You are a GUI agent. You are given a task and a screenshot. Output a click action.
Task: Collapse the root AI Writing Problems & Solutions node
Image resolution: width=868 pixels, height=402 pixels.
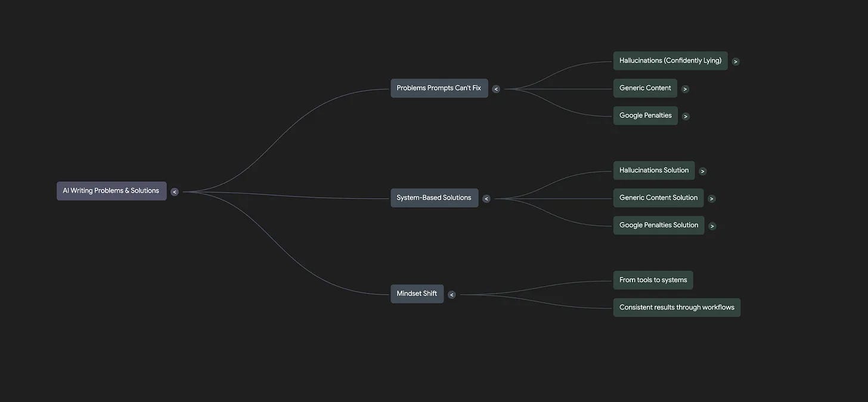[x=174, y=191]
